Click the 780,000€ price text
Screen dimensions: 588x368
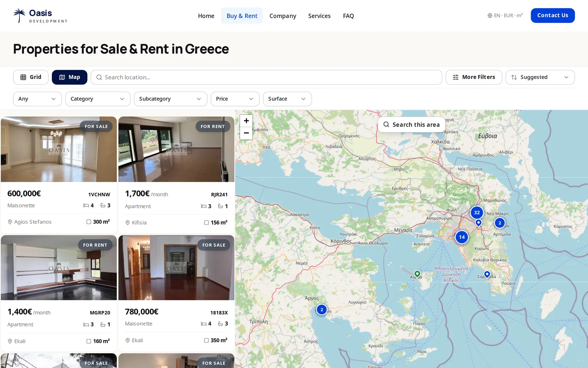pyautogui.click(x=141, y=312)
